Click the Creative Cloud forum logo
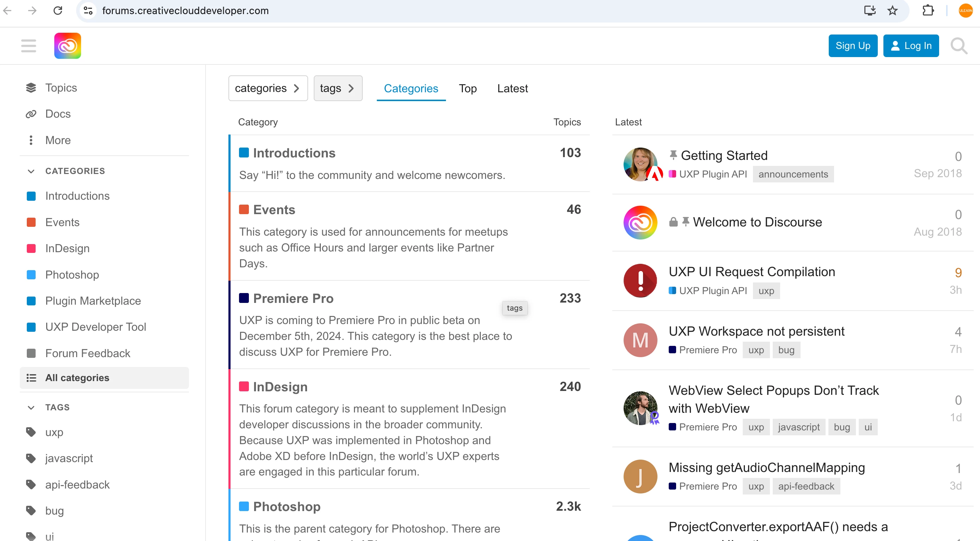The width and height of the screenshot is (980, 541). (x=68, y=46)
